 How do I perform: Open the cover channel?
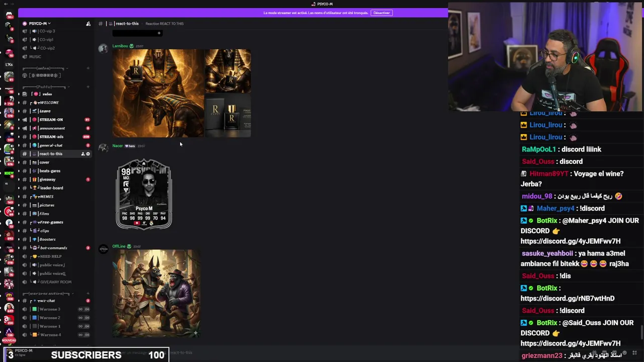pyautogui.click(x=55, y=162)
